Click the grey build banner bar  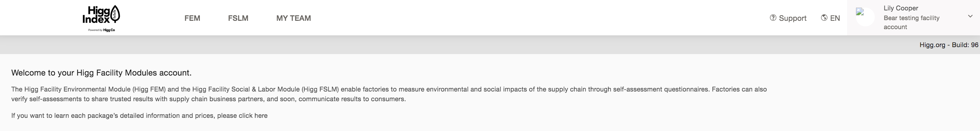point(490,45)
